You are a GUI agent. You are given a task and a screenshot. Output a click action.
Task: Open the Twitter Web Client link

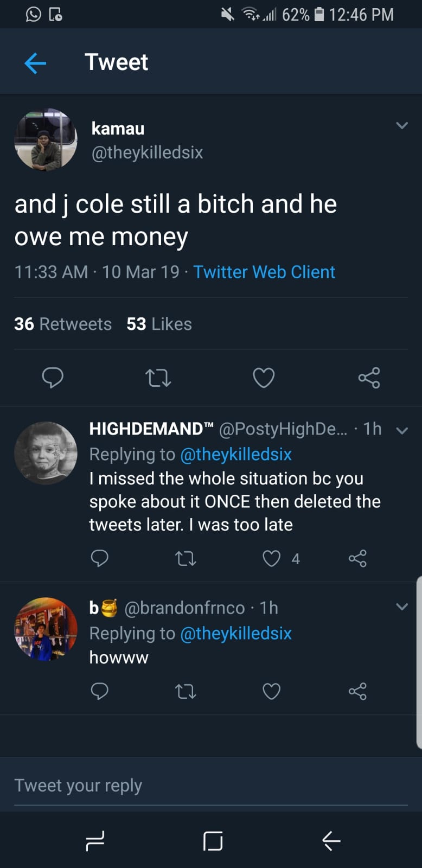pos(264,272)
